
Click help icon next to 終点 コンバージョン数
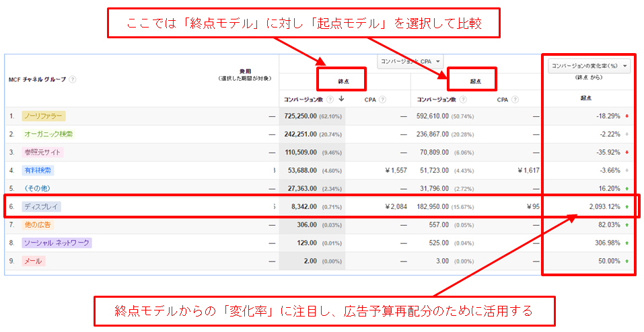330,99
